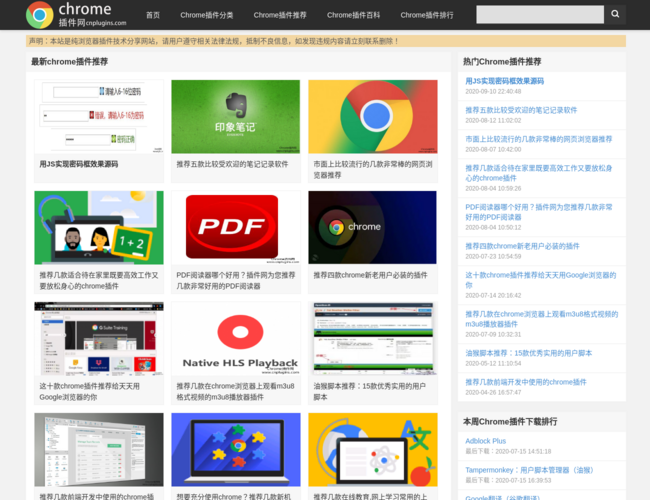Focus the search input field

click(x=540, y=15)
